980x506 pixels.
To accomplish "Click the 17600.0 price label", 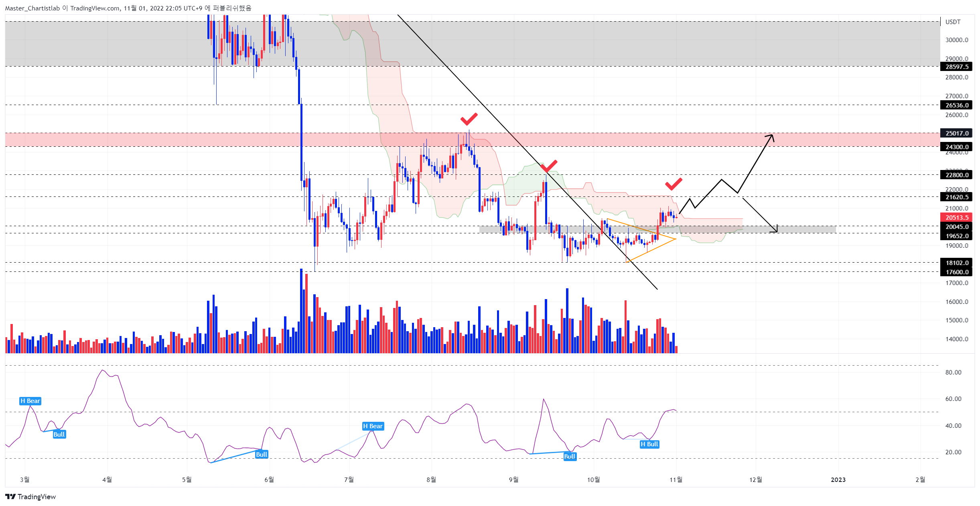I will point(956,272).
